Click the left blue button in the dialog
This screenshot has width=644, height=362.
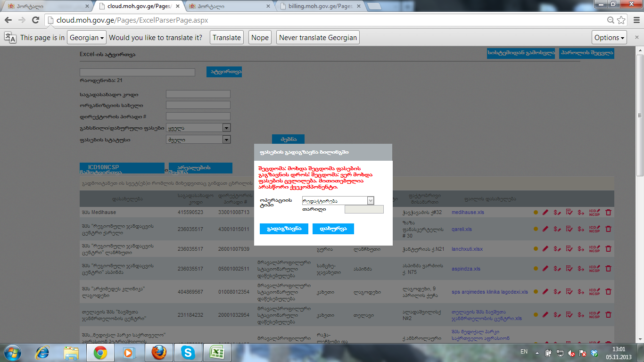(x=284, y=229)
